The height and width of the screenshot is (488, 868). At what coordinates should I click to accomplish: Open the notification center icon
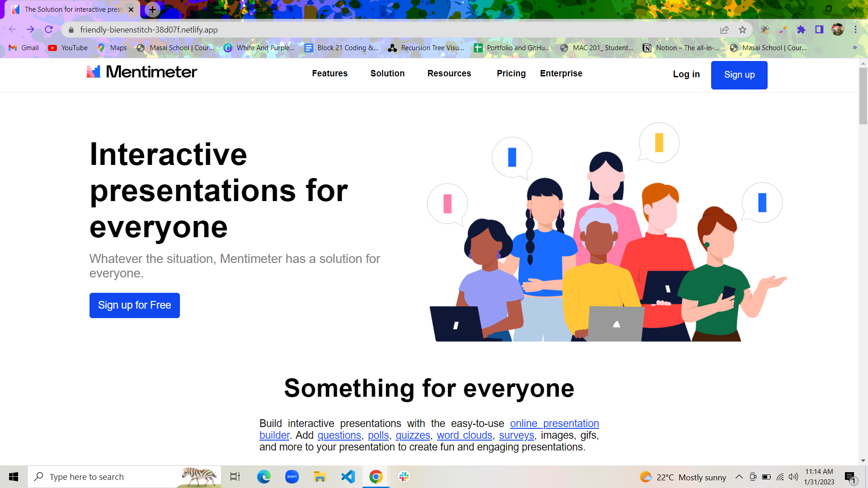click(850, 477)
